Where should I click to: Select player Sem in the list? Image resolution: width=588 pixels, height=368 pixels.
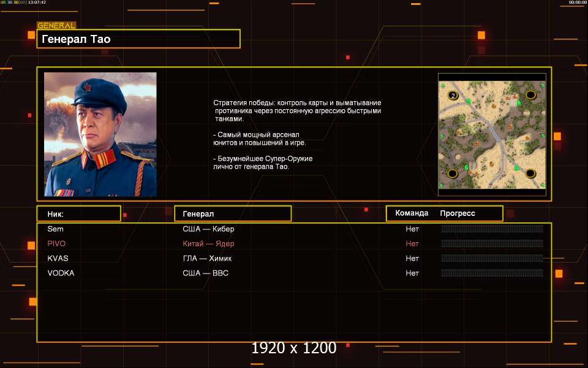(x=56, y=229)
